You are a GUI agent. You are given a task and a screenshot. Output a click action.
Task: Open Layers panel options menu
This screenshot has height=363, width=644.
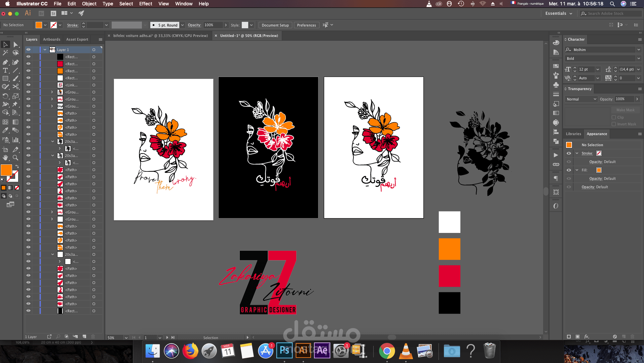point(100,39)
